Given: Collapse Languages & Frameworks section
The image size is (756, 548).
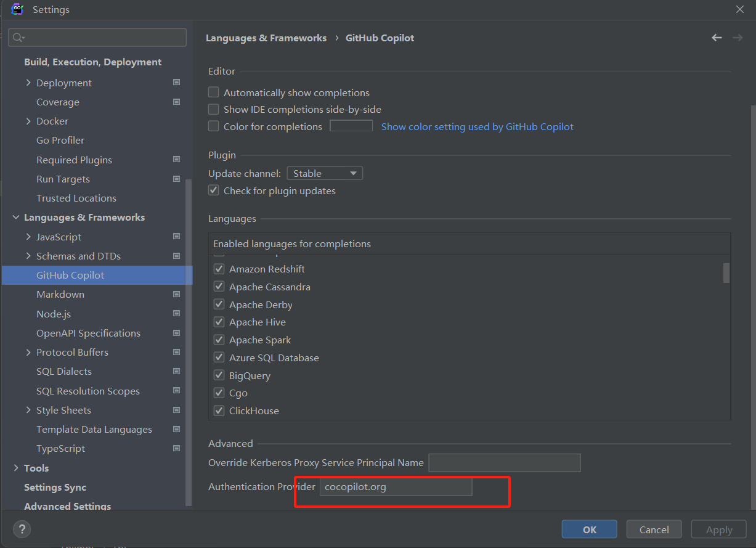Looking at the screenshot, I should [16, 217].
